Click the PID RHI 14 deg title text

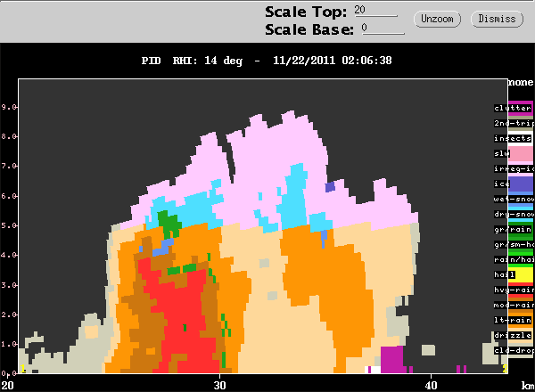click(192, 61)
